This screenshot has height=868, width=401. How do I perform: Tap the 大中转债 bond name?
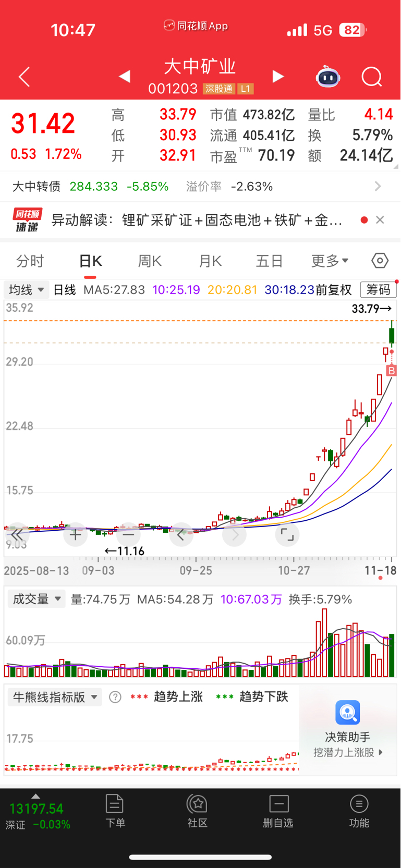click(x=37, y=186)
